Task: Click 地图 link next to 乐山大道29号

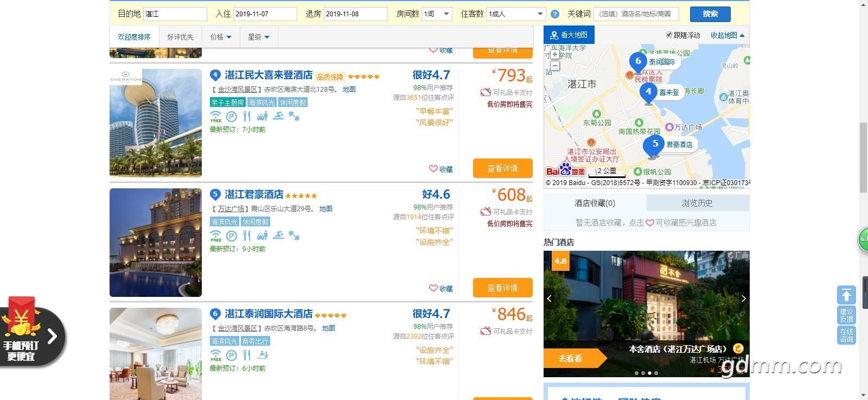Action: (x=326, y=209)
